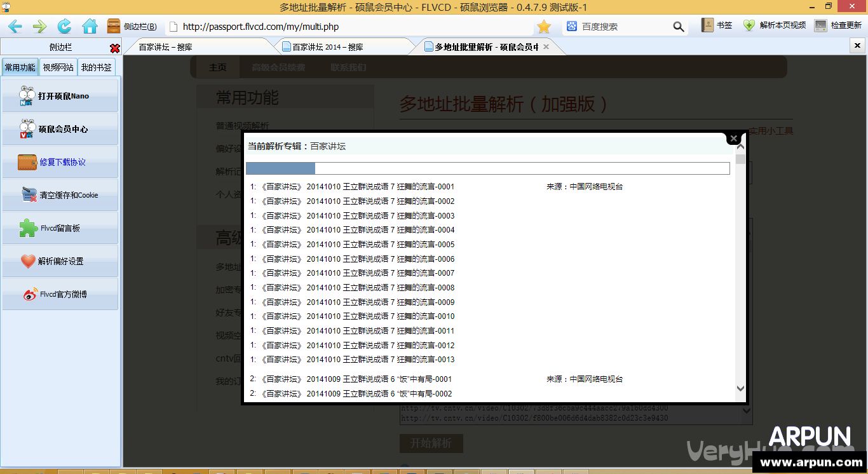
Task: Reload the page with the refresh icon
Action: click(64, 26)
